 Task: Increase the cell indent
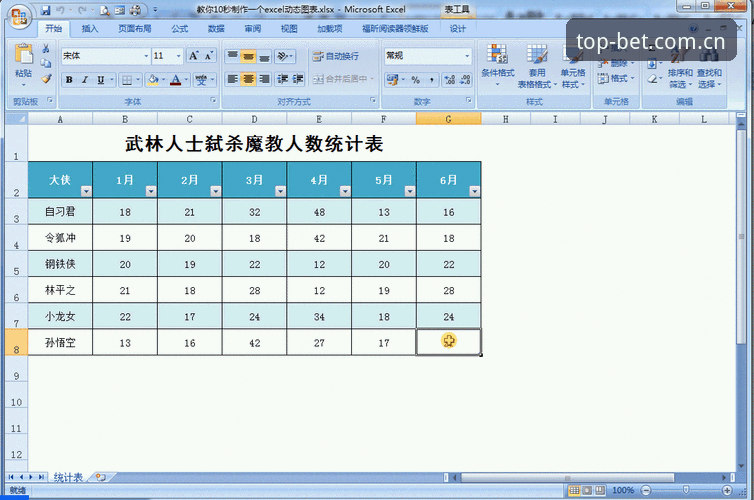pos(298,79)
